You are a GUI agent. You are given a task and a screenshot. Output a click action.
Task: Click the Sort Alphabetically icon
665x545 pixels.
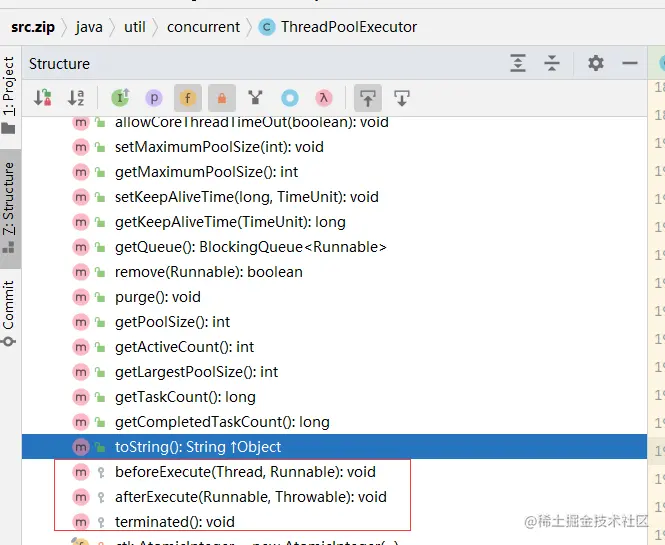coord(76,98)
